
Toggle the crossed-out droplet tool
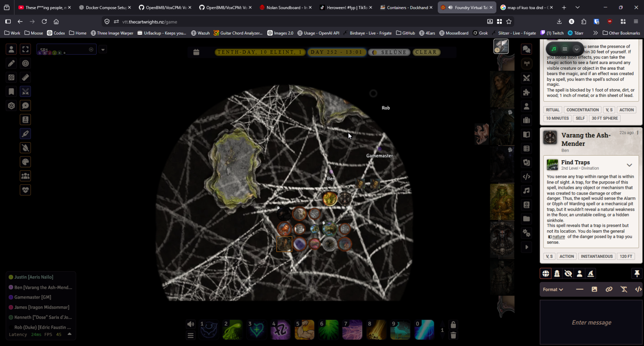click(25, 148)
